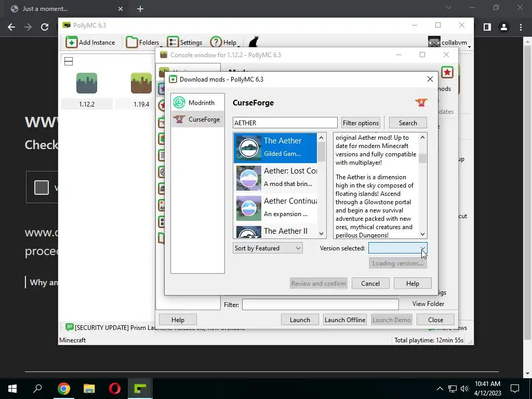Select the CurseForge mod source
This screenshot has width=532, height=399.
click(x=197, y=119)
